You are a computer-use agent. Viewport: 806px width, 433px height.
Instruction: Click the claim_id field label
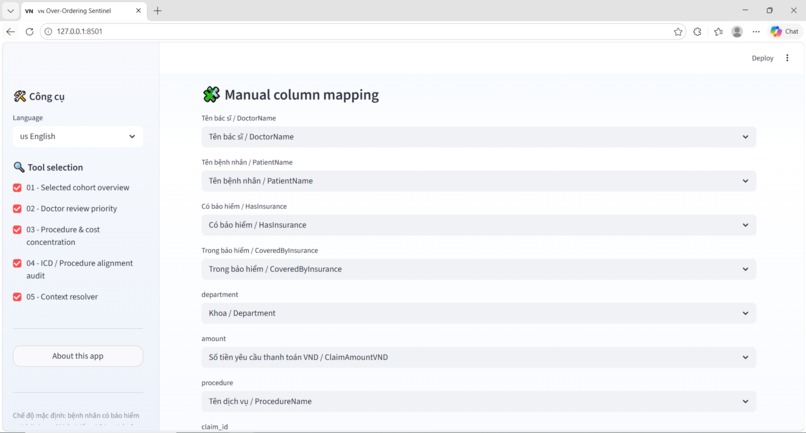coord(214,427)
